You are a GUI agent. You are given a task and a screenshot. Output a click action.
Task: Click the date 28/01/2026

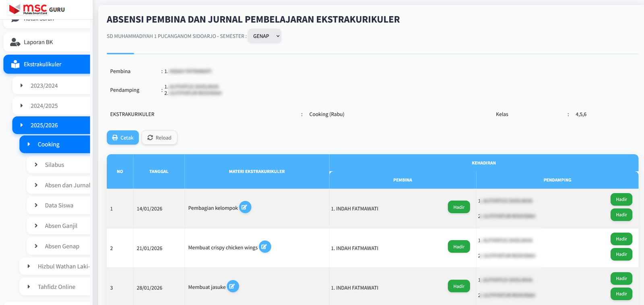tap(149, 288)
